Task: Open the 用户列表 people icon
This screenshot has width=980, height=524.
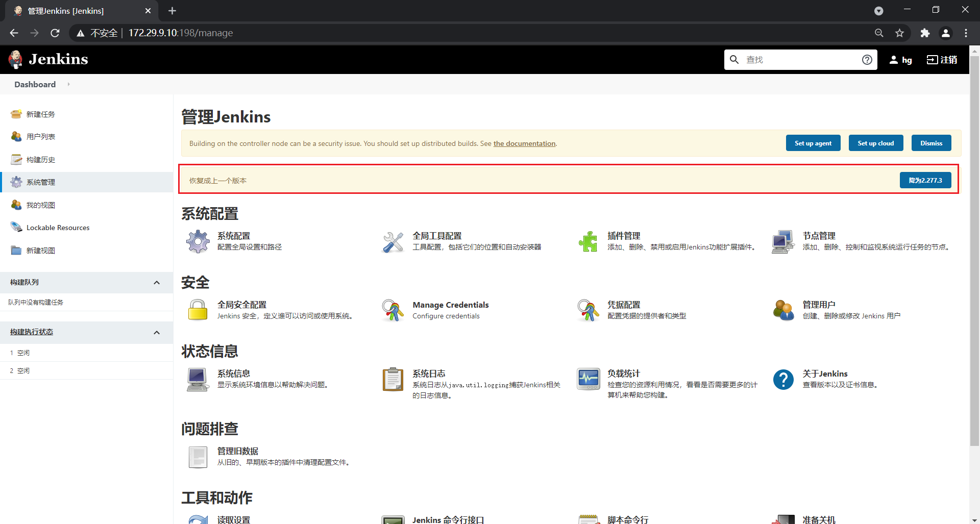Action: click(16, 136)
